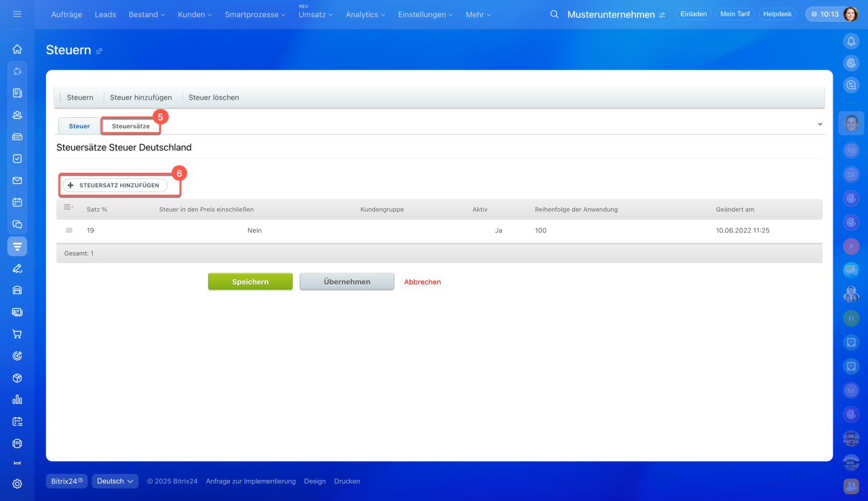This screenshot has width=868, height=501.
Task: Open the chat bubbles icon in sidebar
Action: 17,224
